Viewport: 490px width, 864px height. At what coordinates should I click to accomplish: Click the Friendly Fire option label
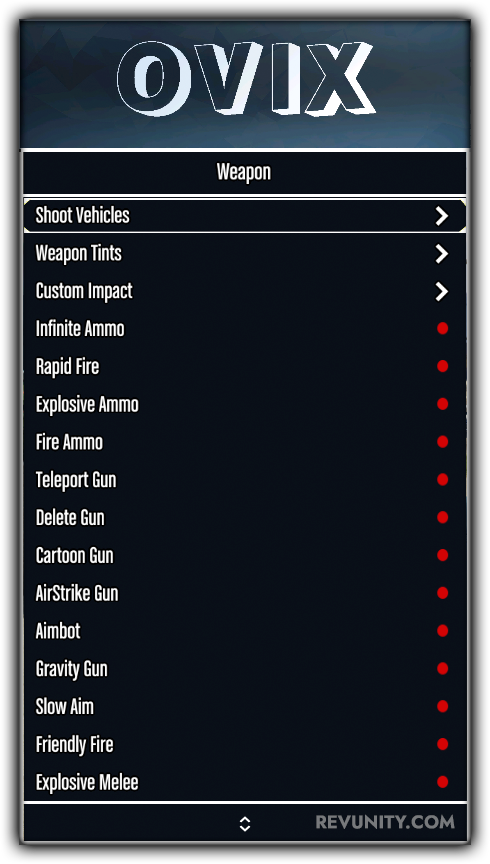click(74, 744)
